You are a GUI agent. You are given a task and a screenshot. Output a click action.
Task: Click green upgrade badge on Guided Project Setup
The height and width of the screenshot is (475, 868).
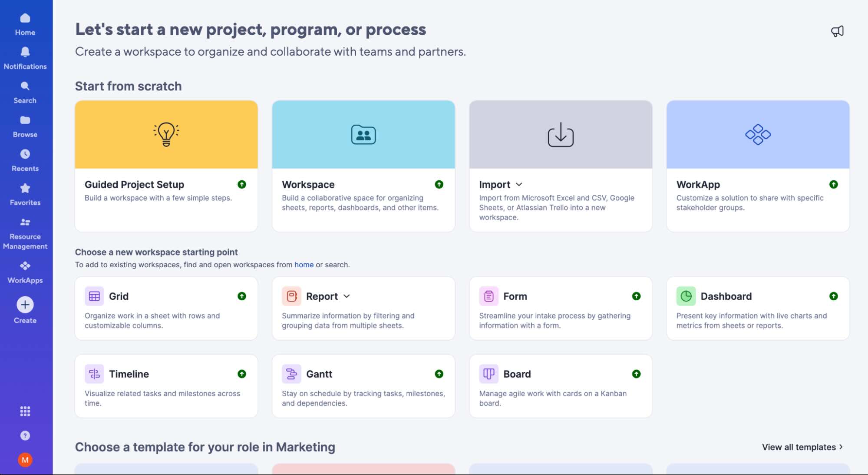coord(242,184)
